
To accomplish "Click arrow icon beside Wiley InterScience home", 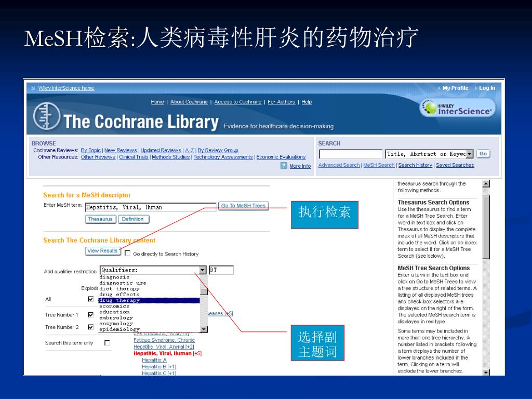I will coord(33,88).
